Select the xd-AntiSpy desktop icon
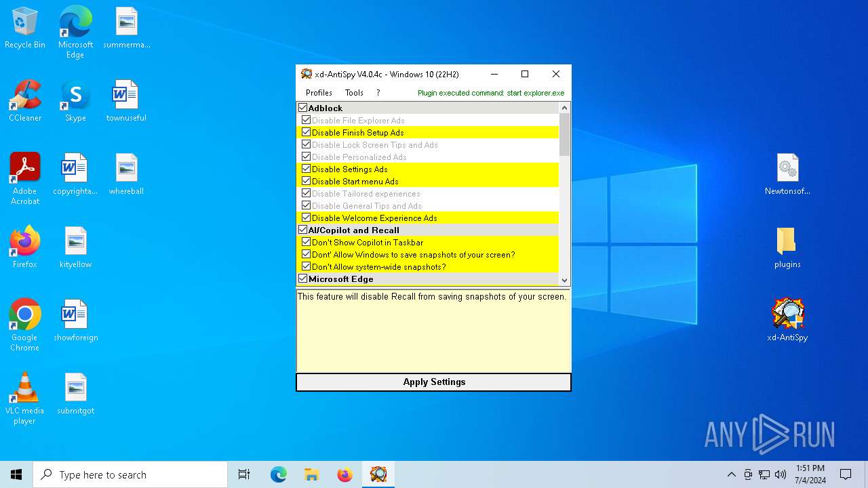 787,321
